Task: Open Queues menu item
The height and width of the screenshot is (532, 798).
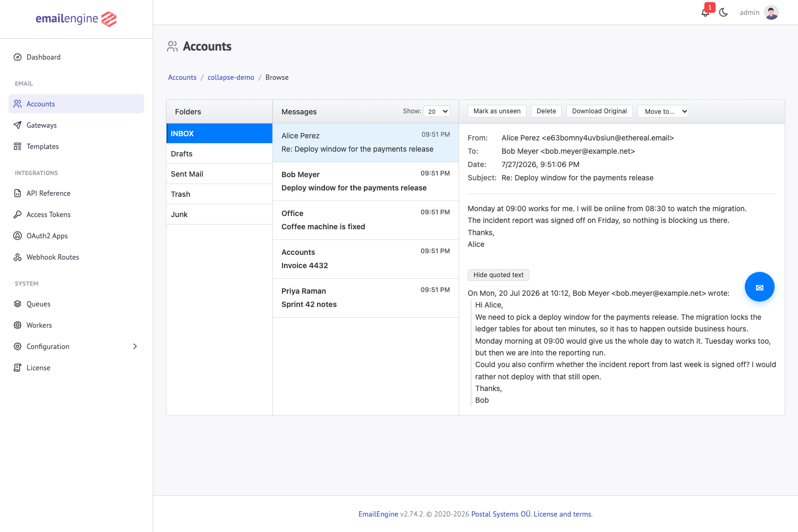Action: [x=76, y=304]
